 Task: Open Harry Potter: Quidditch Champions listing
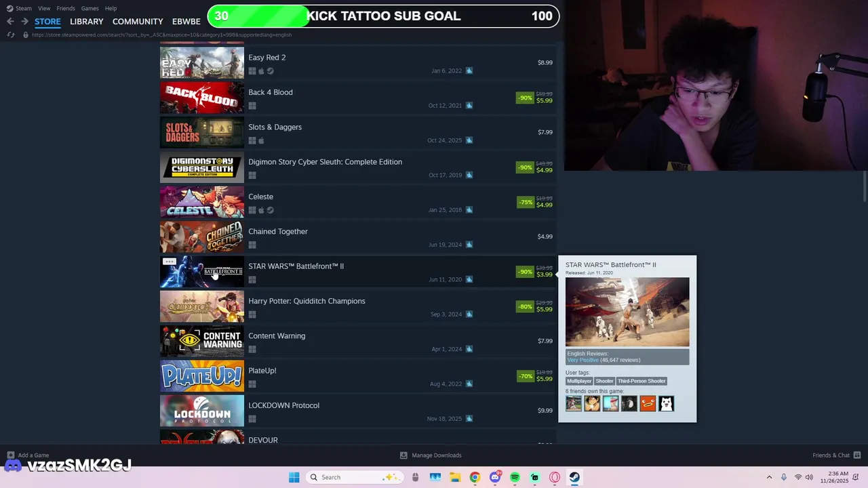click(358, 306)
